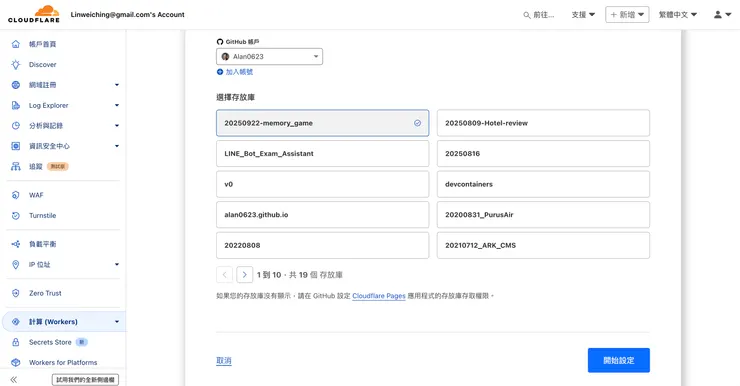Open Workers for Platforms in sidebar
The image size is (740, 386).
click(x=63, y=362)
